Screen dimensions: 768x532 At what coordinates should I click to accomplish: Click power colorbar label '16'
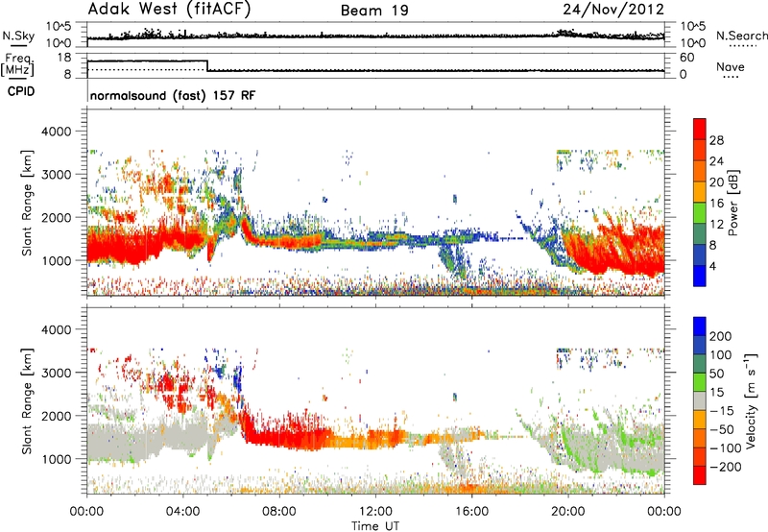716,204
